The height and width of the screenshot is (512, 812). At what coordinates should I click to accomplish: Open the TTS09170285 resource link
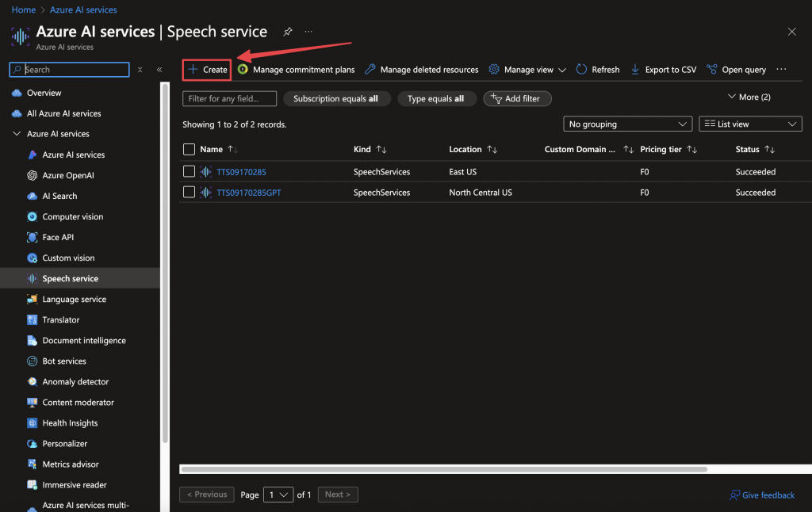(241, 172)
